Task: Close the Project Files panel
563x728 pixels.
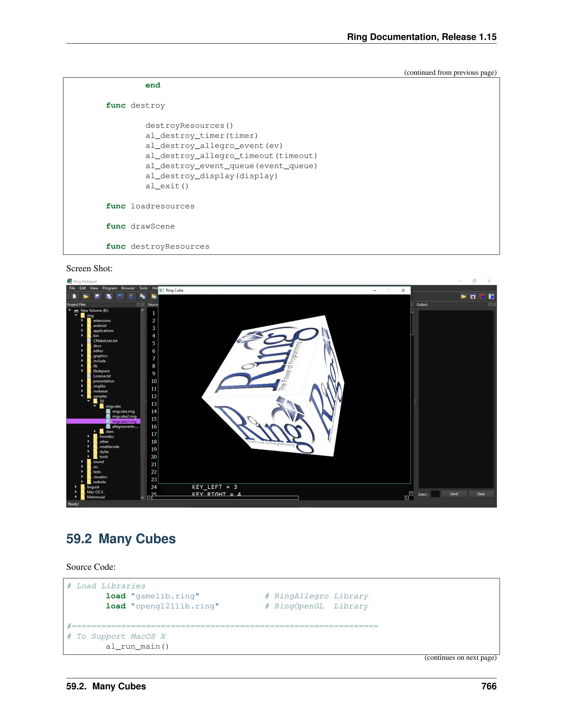Action: pos(143,305)
